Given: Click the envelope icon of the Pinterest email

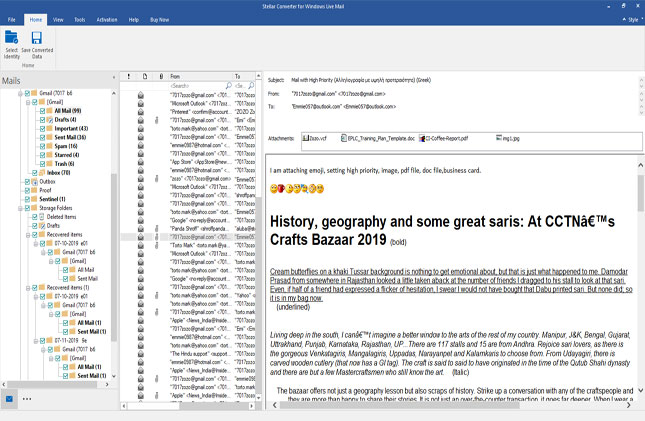Looking at the screenshot, I should tap(141, 112).
